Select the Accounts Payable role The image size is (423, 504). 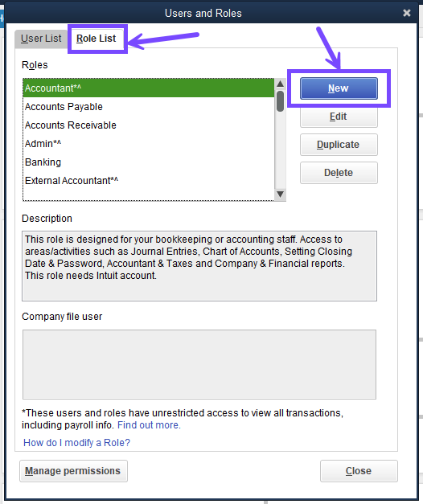149,107
